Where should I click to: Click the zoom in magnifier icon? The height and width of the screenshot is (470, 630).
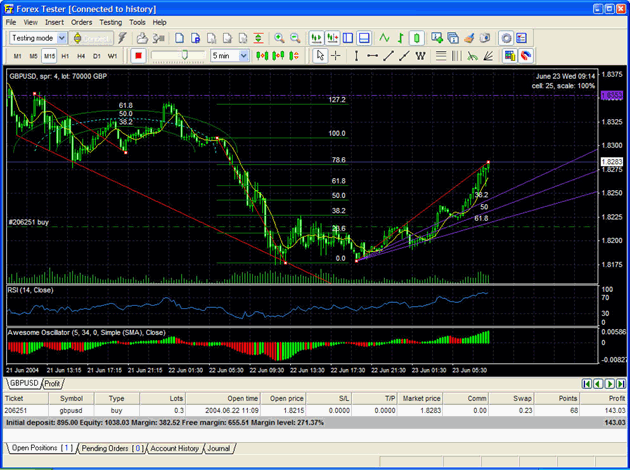point(279,38)
